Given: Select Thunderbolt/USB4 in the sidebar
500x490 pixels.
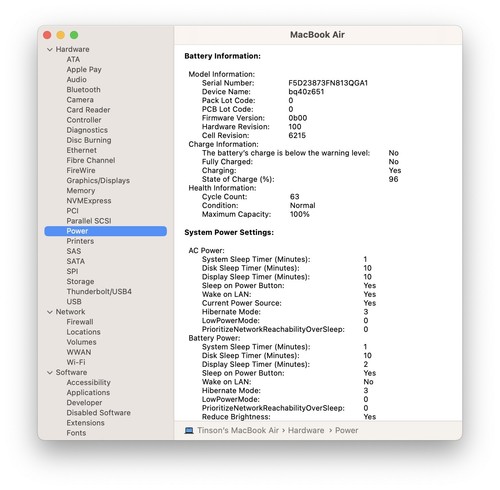Looking at the screenshot, I should tap(99, 291).
